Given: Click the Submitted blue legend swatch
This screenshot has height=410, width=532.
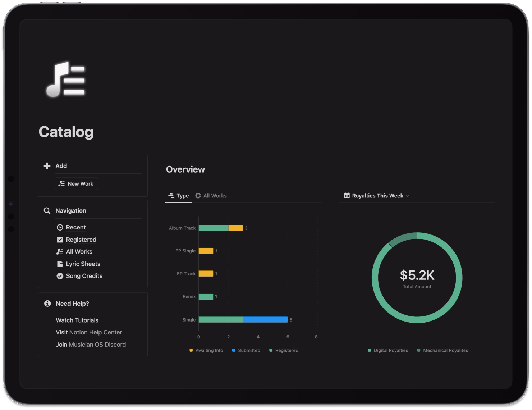Looking at the screenshot, I should 234,350.
